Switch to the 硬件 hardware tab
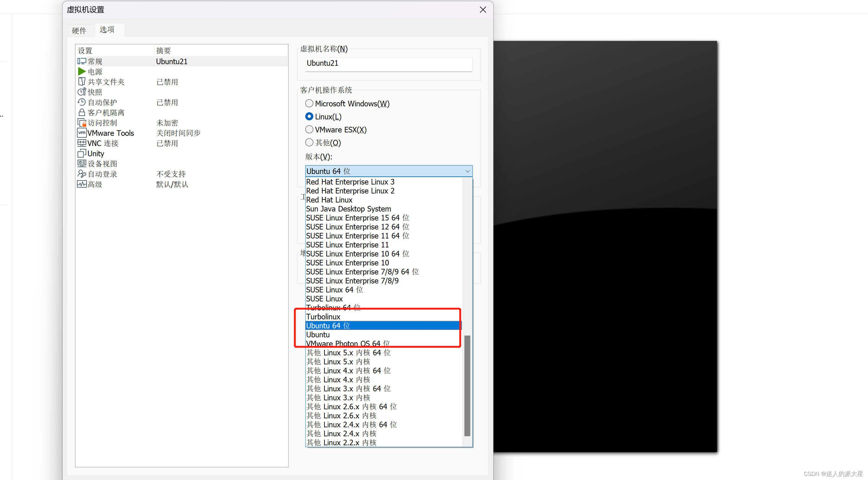Screen dimensions: 868x480 (x=79, y=31)
